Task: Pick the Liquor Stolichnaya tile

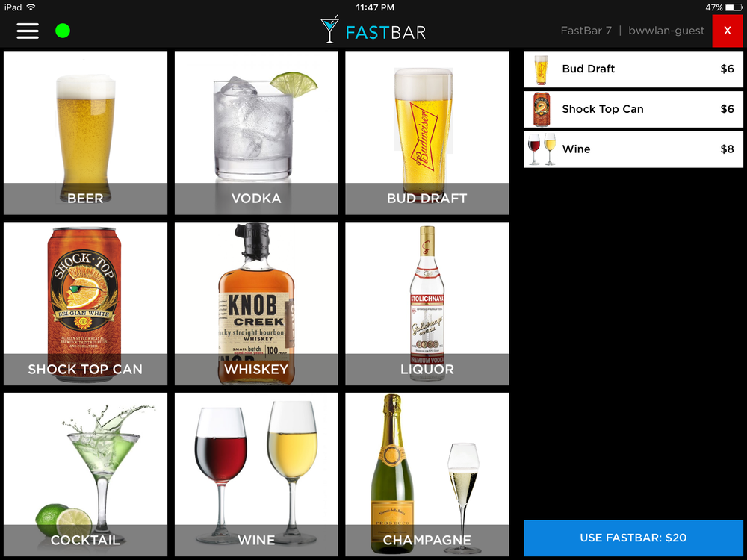Action: [427, 303]
